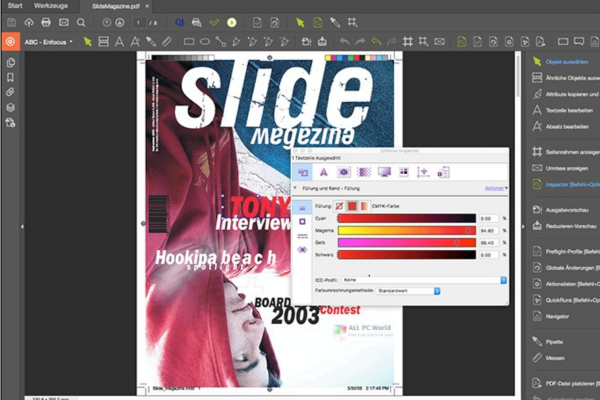Image resolution: width=600 pixels, height=400 pixels.
Task: Click the page number input field
Action: pyautogui.click(x=139, y=23)
